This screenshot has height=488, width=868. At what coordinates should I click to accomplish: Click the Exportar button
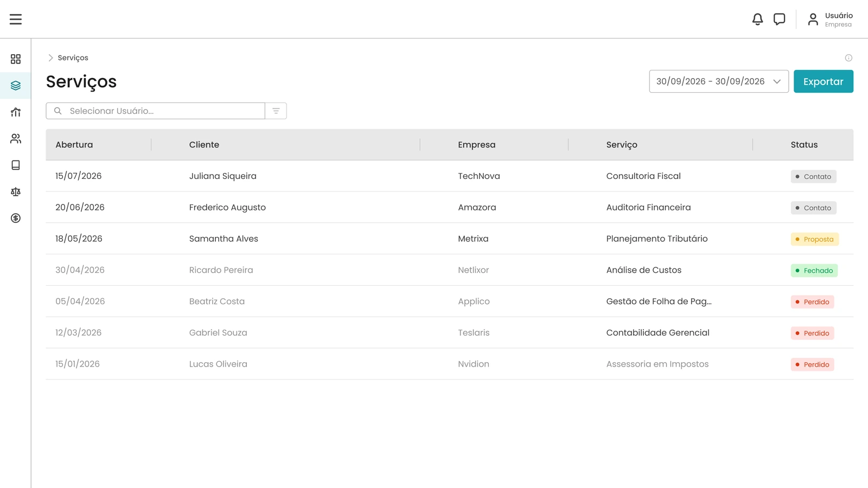pos(823,81)
